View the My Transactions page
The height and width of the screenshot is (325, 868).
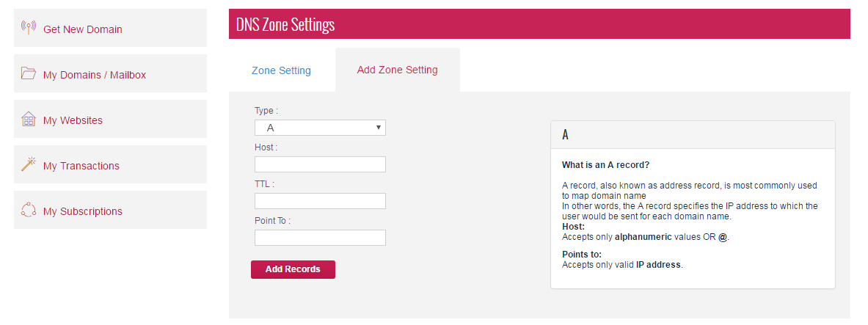(x=81, y=166)
